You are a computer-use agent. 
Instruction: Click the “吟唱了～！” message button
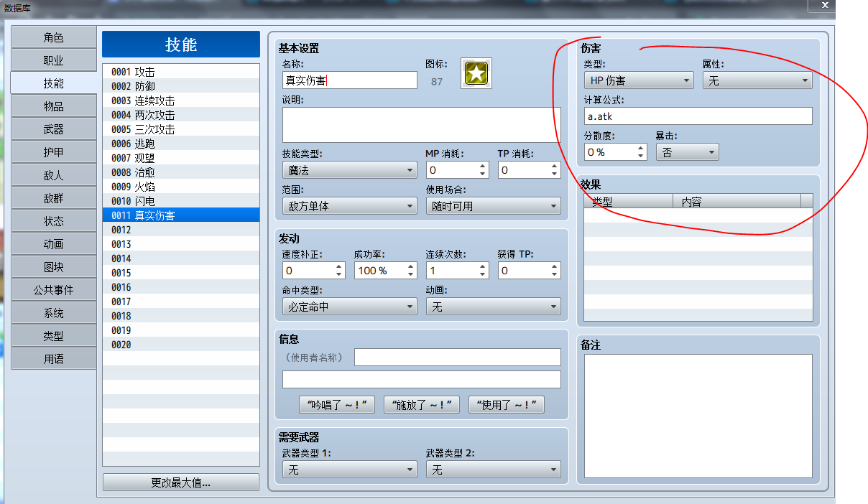(x=338, y=405)
